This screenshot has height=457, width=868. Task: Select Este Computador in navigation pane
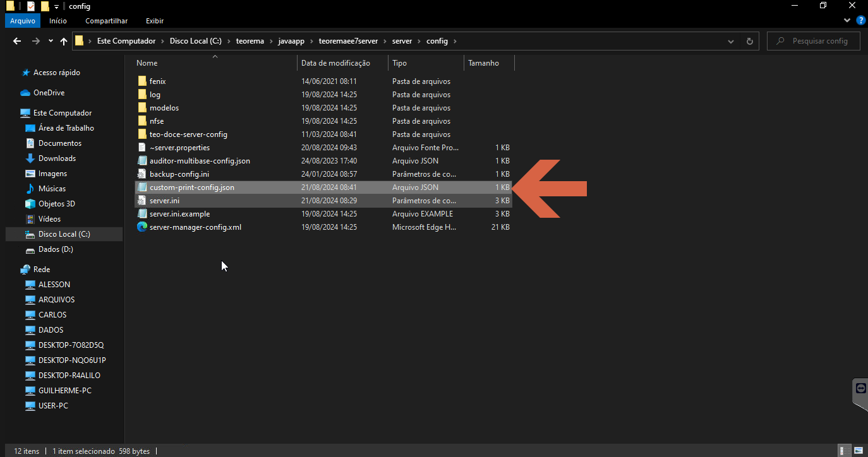click(x=63, y=113)
